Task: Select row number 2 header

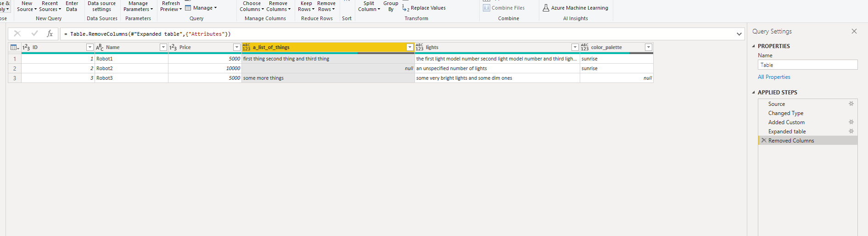Action: (x=15, y=68)
